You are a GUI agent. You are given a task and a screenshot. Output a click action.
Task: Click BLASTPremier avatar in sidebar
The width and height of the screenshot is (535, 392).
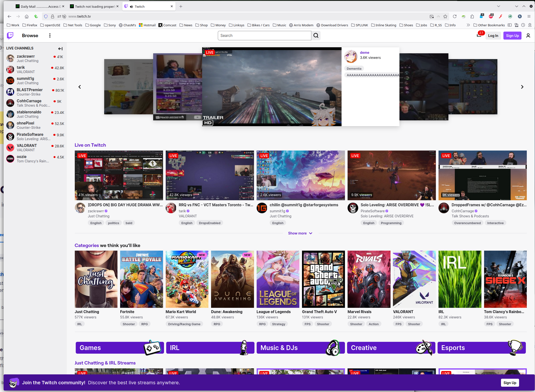(x=10, y=92)
